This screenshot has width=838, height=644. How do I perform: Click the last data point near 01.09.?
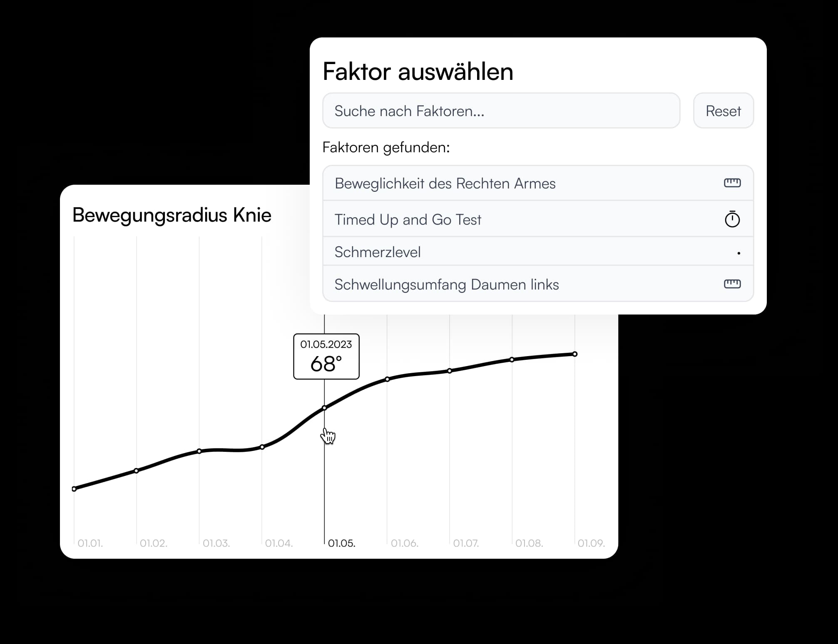click(574, 354)
